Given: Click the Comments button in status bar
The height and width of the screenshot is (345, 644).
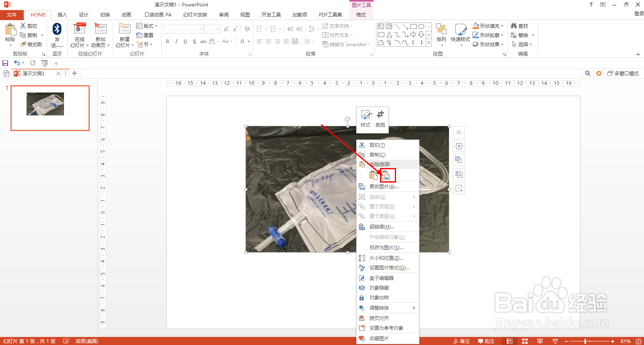Looking at the screenshot, I should coord(486,341).
